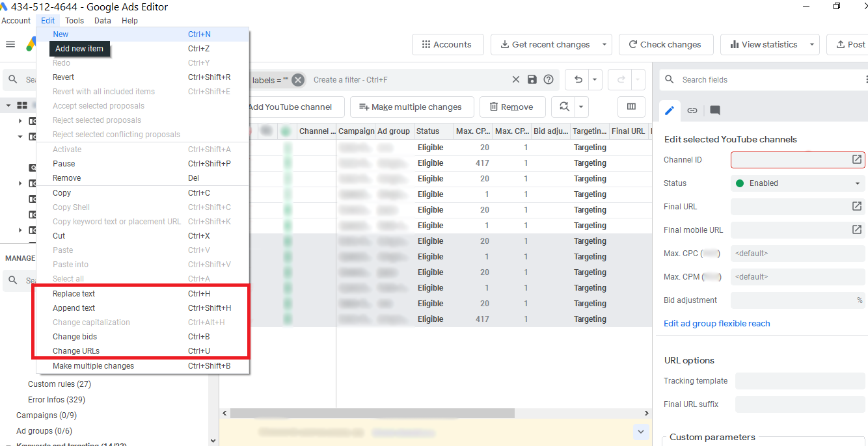Click the undo arrow icon
The height and width of the screenshot is (446, 868).
pos(578,79)
